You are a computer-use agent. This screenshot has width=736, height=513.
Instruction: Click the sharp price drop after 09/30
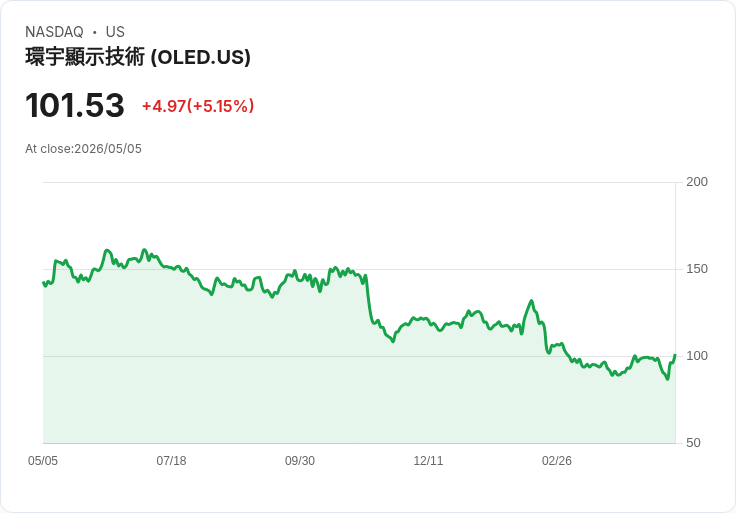coord(368,300)
